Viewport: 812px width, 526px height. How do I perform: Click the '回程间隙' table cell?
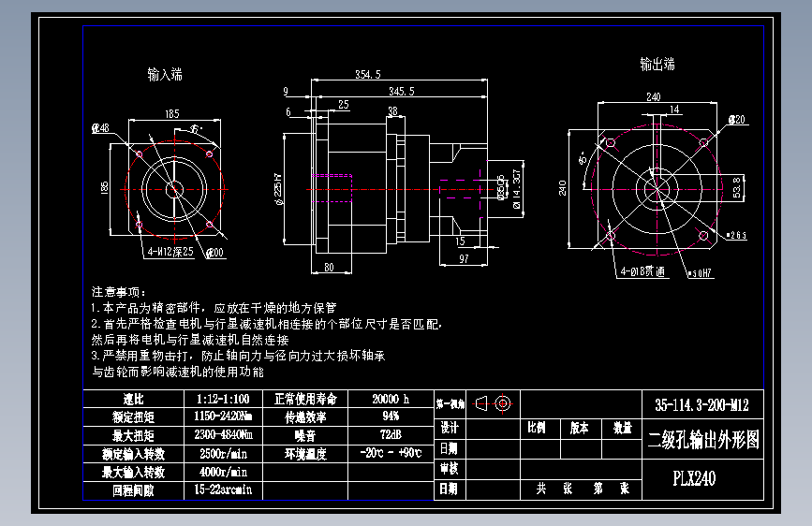tap(134, 490)
